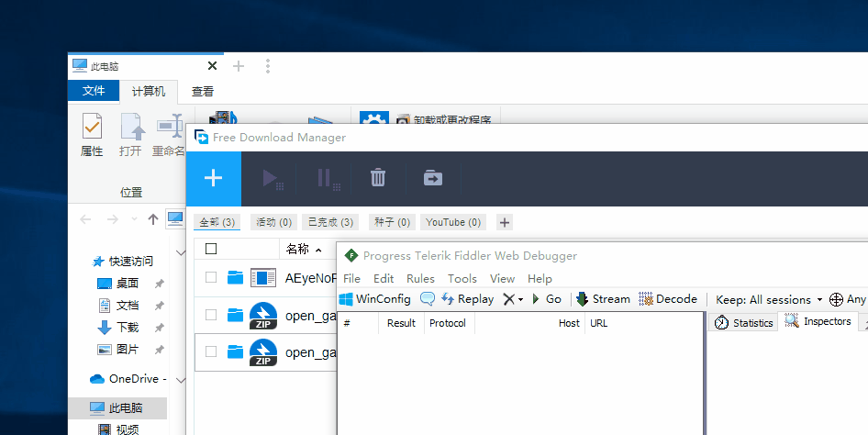868x435 pixels.
Task: Select the 计算机 ribbon tab
Action: pyautogui.click(x=149, y=92)
